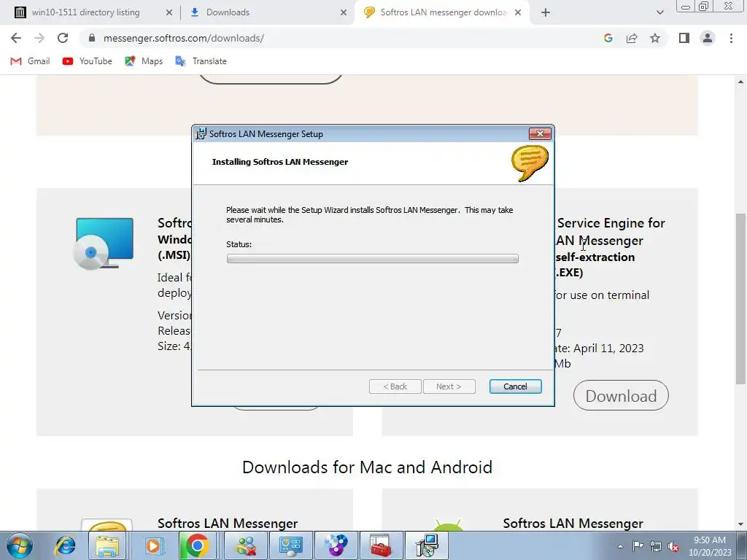747x560 pixels.
Task: Open the tab search dropdown chevron
Action: coord(659,13)
